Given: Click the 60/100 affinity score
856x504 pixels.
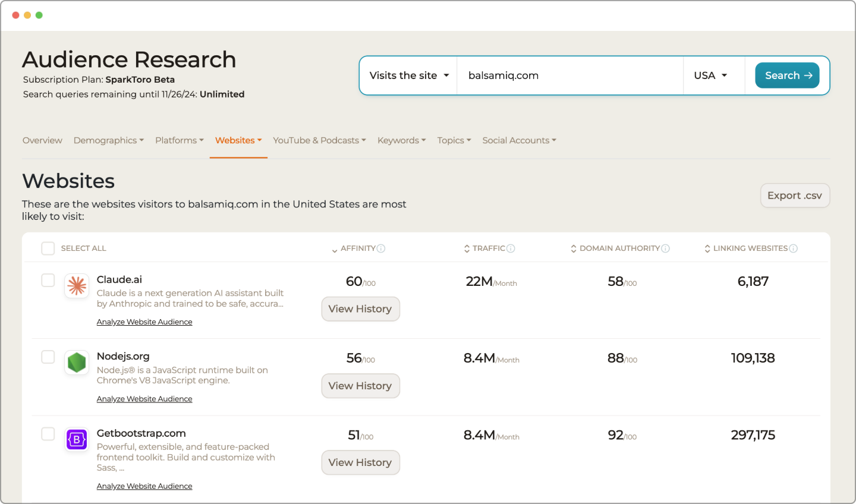Looking at the screenshot, I should [361, 282].
